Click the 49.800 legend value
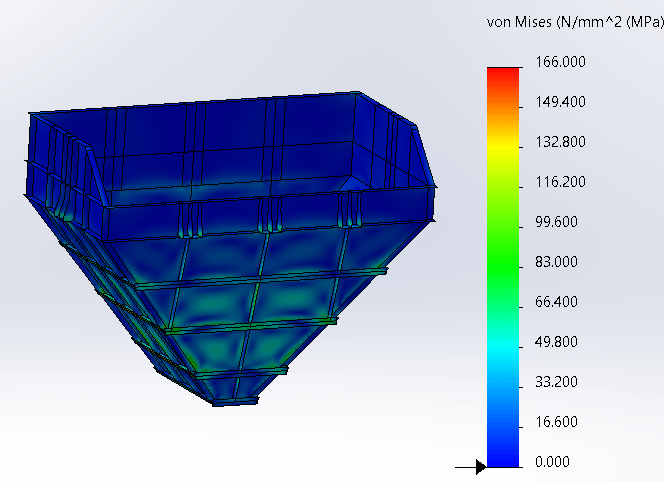 point(556,342)
